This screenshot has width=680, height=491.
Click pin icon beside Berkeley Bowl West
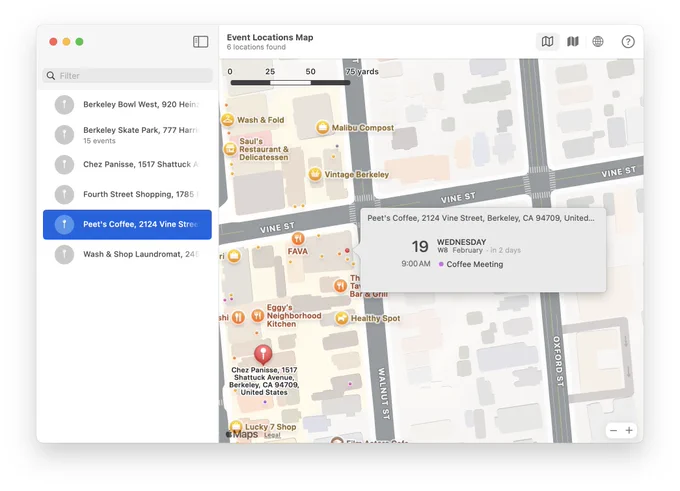click(x=64, y=105)
